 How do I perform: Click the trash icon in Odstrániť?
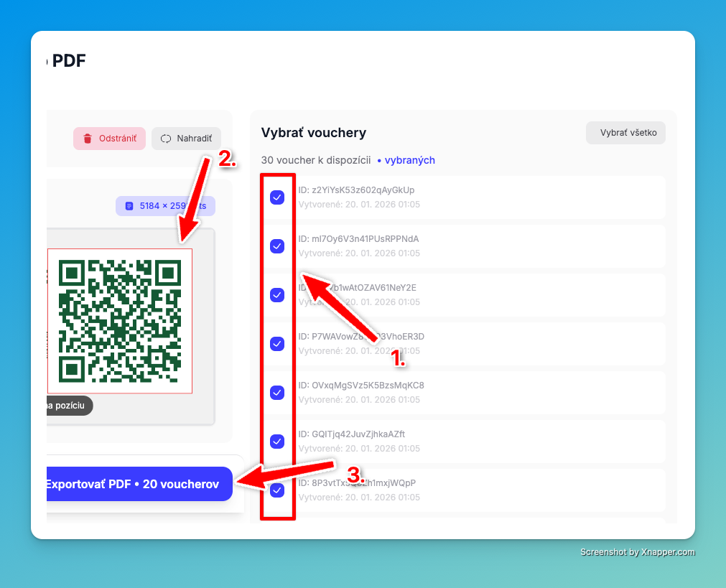click(x=87, y=139)
